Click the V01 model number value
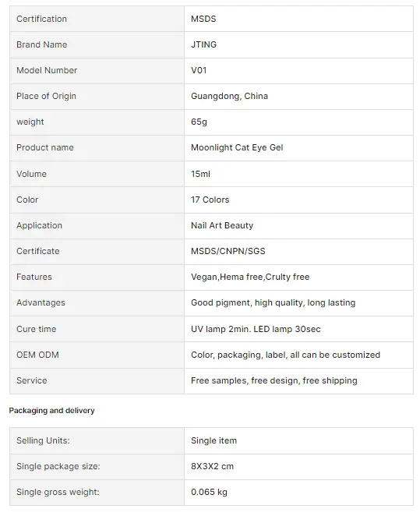Viewport: 420px width, 516px height. [199, 70]
